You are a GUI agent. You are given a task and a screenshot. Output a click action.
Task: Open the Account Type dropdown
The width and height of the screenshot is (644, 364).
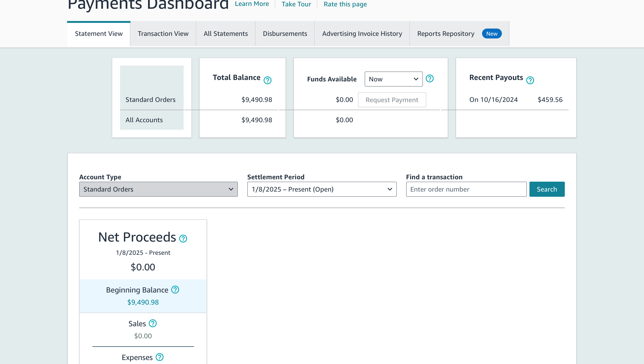(x=158, y=189)
